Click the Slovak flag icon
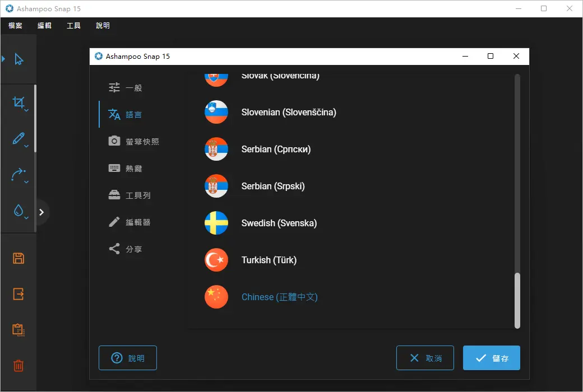This screenshot has width=583, height=392. [x=216, y=79]
